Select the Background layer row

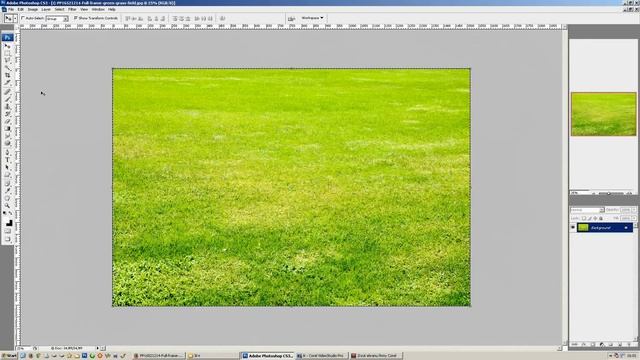click(x=604, y=227)
